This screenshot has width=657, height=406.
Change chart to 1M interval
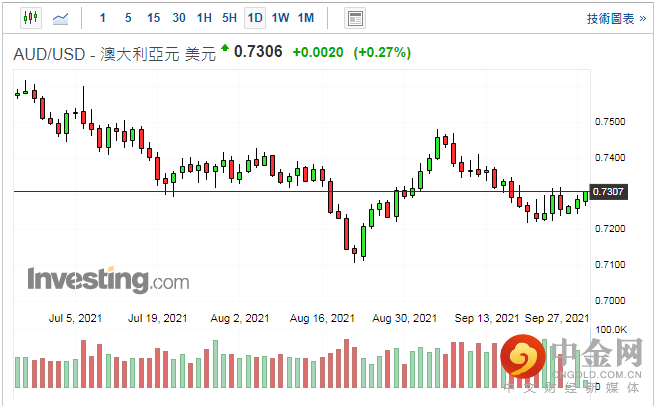[x=306, y=18]
